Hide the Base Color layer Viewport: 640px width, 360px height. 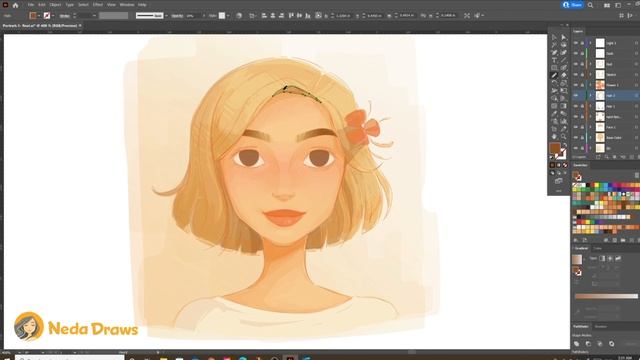tap(576, 138)
